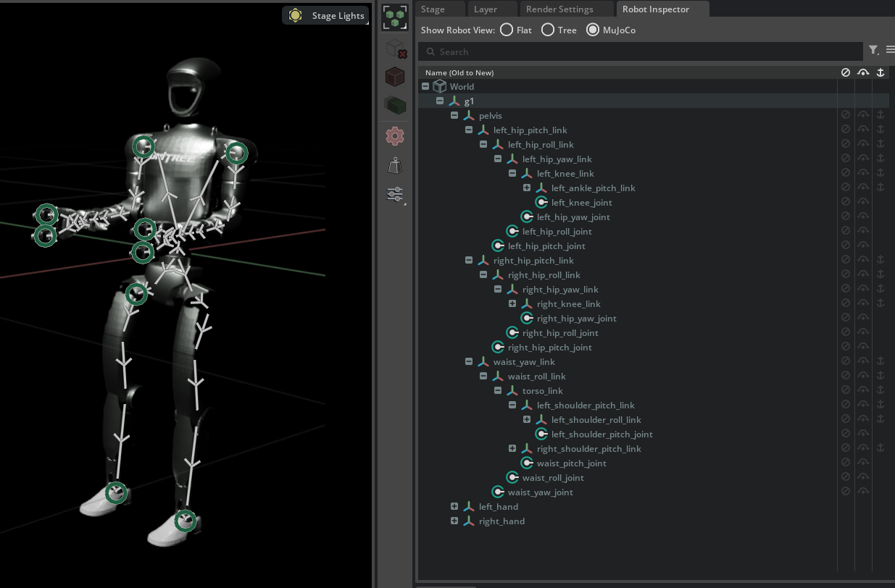This screenshot has height=588, width=895.
Task: Collapse the waist_yaw_link tree node
Action: pos(469,361)
